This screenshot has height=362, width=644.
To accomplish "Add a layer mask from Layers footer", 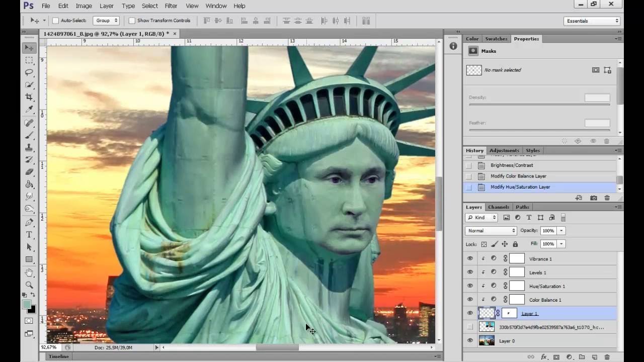I will (x=556, y=357).
